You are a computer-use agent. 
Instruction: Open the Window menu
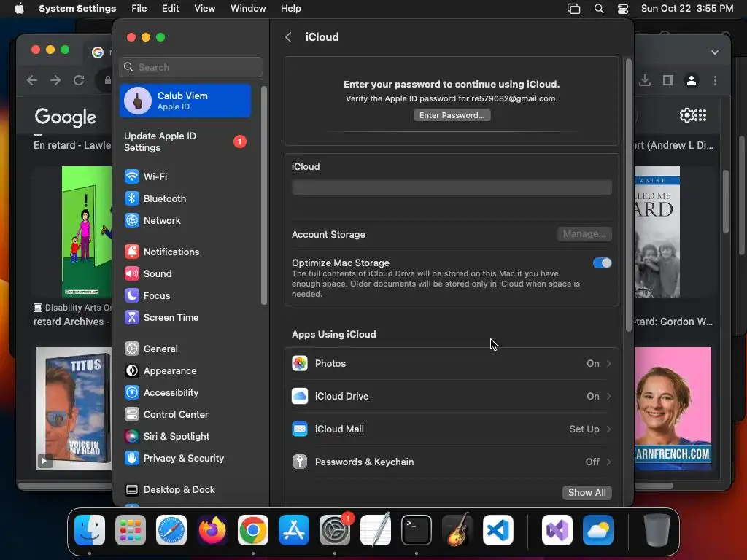pyautogui.click(x=248, y=9)
